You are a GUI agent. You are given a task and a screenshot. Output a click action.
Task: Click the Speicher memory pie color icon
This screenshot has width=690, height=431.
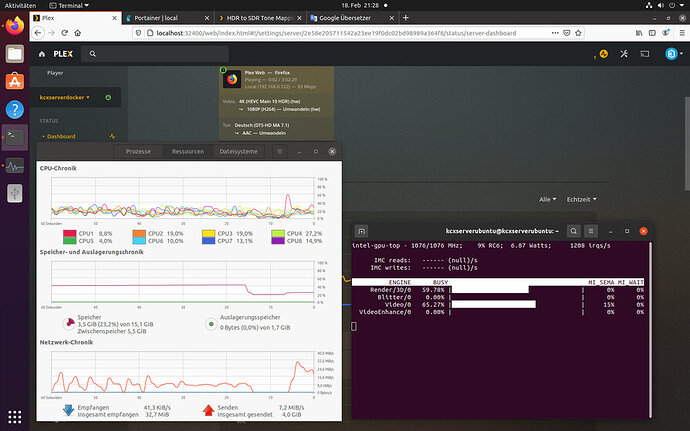coord(70,324)
